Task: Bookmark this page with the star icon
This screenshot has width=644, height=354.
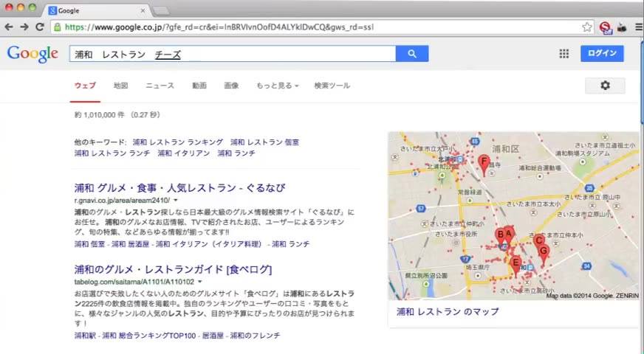Action: tap(587, 27)
